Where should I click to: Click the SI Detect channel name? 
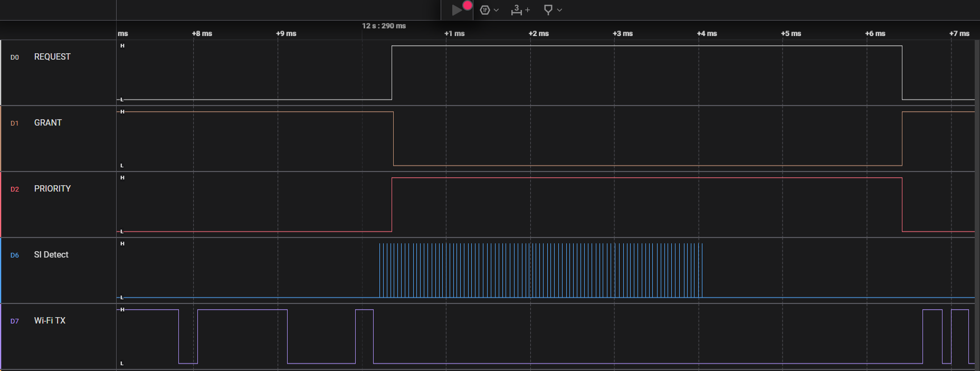pyautogui.click(x=51, y=254)
